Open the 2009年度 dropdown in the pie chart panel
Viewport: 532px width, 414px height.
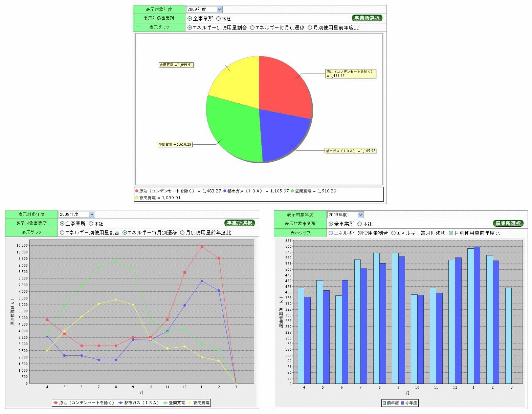204,9
